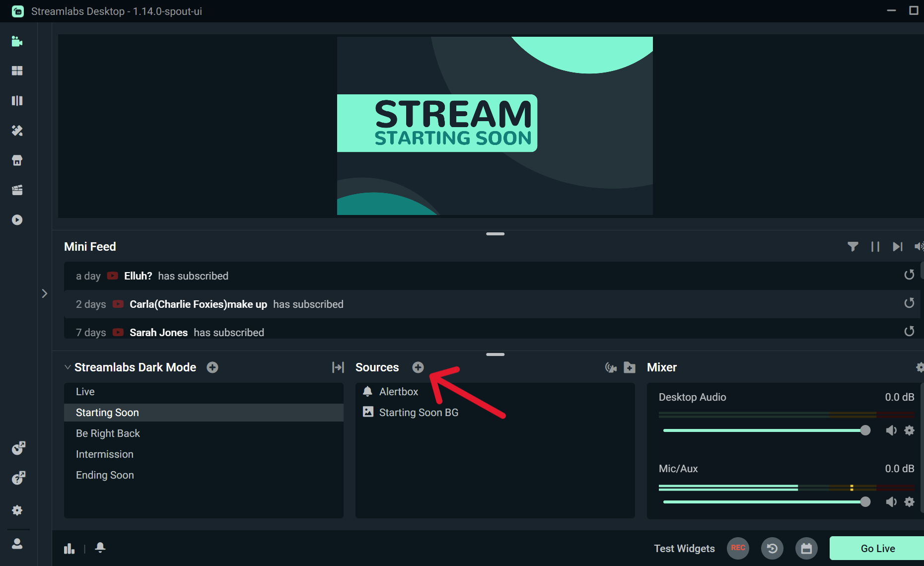
Task: Open notifications bell in bottom bar
Action: pyautogui.click(x=100, y=548)
